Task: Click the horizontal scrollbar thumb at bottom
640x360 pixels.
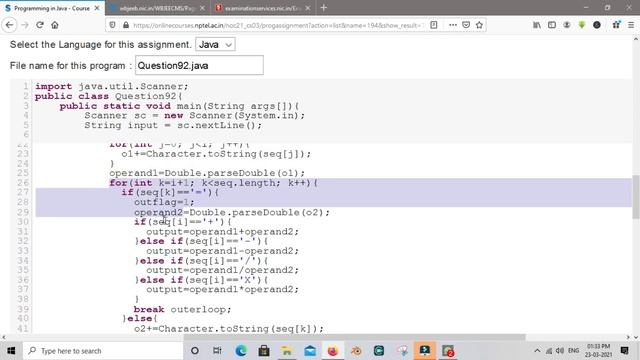Action: [x=354, y=337]
